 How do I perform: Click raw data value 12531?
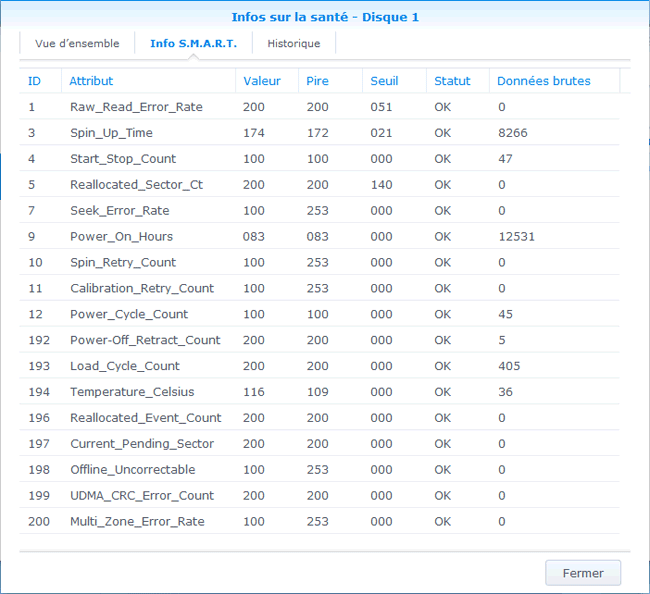tap(517, 236)
